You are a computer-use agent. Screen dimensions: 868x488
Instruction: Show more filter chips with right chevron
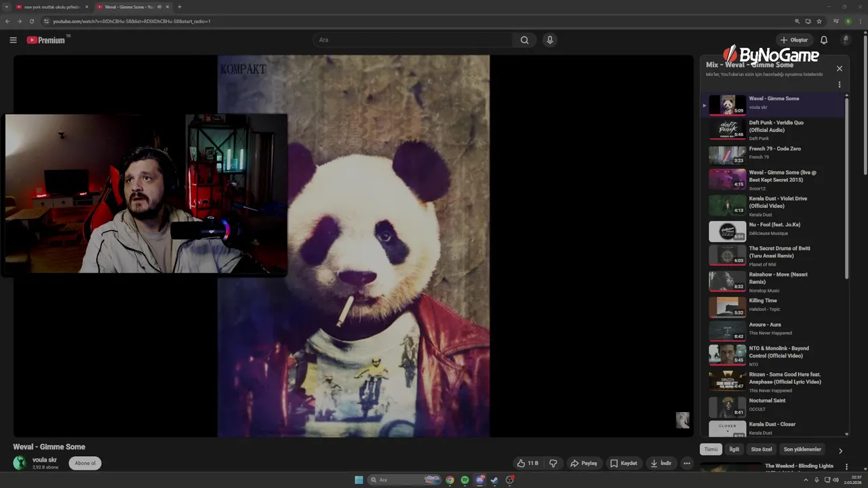coord(840,451)
